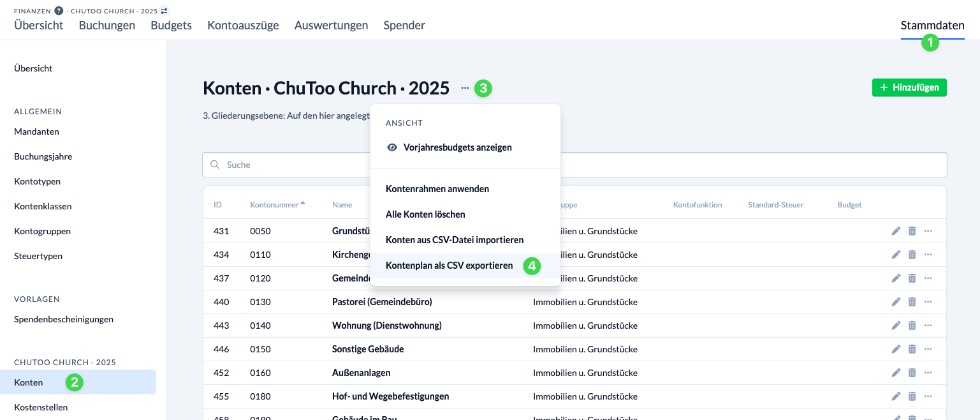
Task: Choose Konten aus CSV-Datei importieren
Action: [465, 240]
